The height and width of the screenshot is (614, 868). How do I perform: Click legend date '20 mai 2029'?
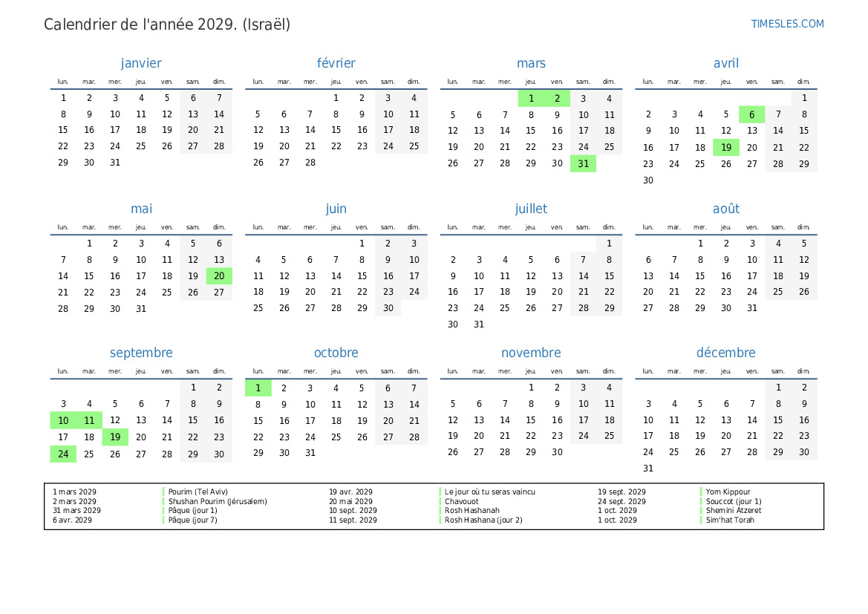pos(350,501)
